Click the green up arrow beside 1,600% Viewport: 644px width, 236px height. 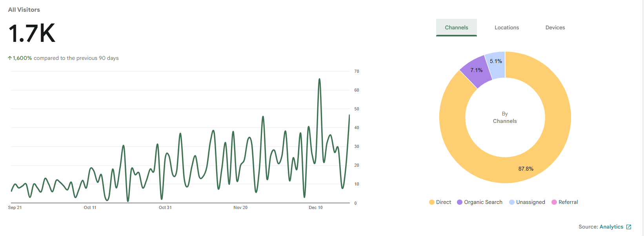(10, 58)
